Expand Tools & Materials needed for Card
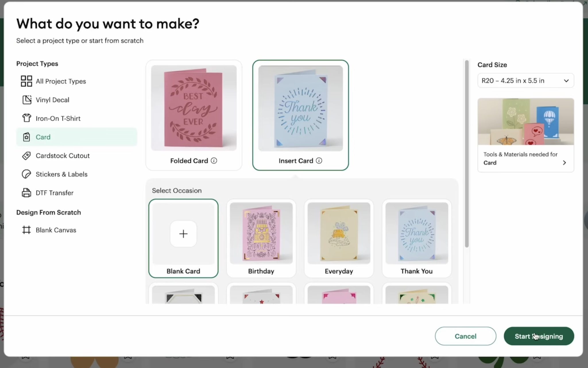Screen dimensions: 588x368 pos(525,158)
